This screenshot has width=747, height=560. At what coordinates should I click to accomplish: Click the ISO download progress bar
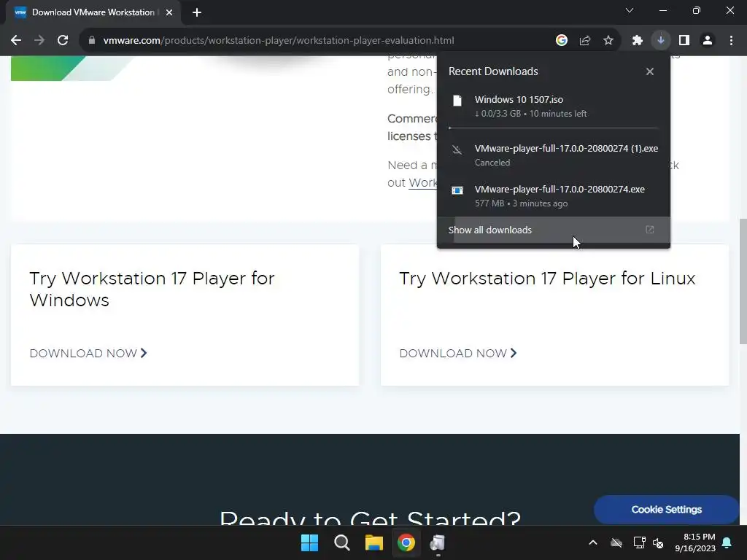coord(554,128)
